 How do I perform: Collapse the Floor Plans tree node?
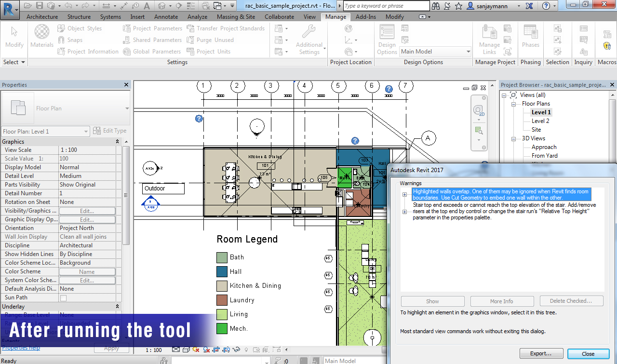click(514, 104)
